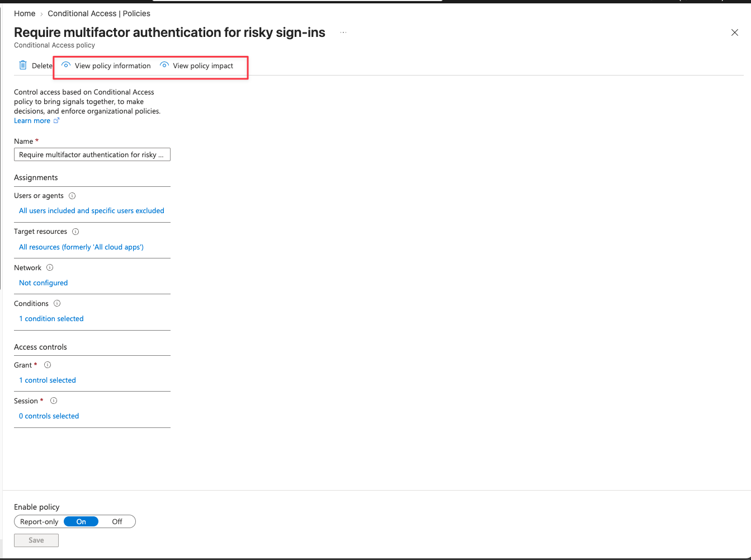Click the View policy impact button
Viewport: 751px width, 560px height.
point(197,65)
